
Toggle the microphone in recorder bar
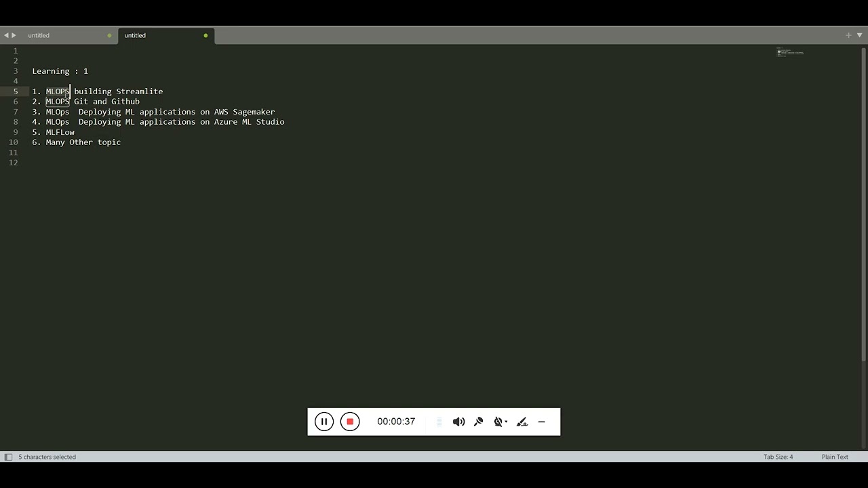pos(479,422)
